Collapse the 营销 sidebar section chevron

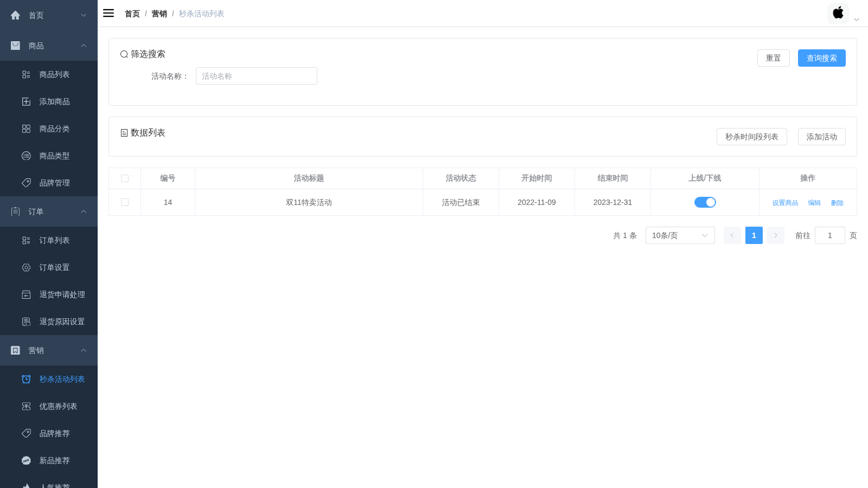click(x=84, y=350)
